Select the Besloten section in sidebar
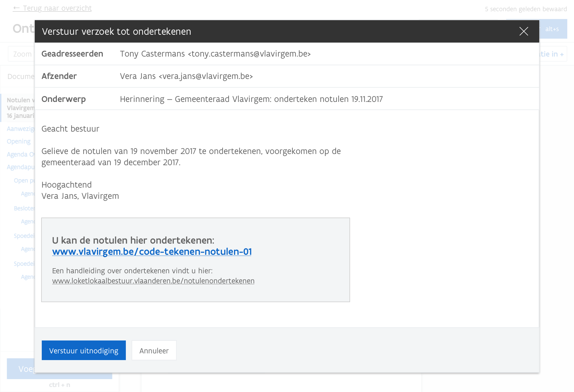 [x=24, y=208]
